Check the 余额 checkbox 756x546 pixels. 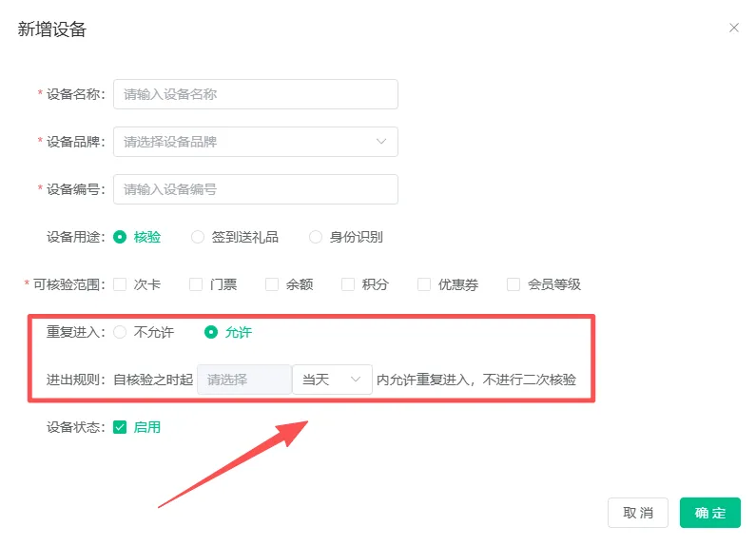click(272, 284)
